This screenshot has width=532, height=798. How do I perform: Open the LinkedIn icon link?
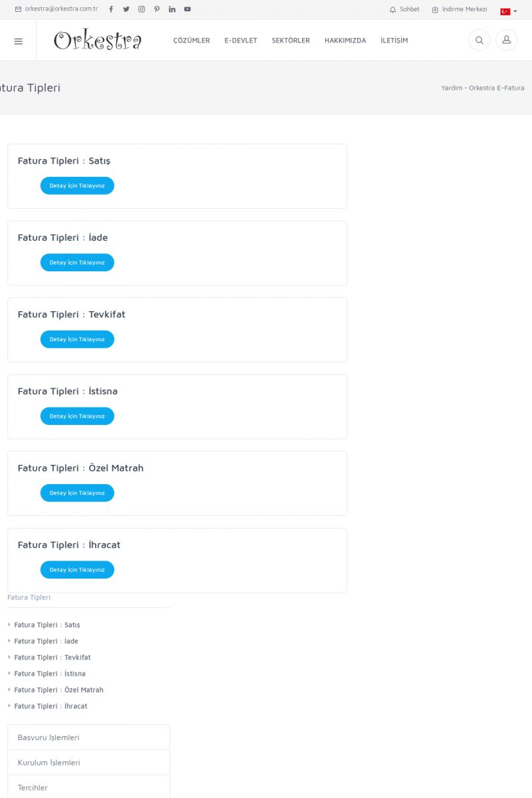click(x=172, y=9)
